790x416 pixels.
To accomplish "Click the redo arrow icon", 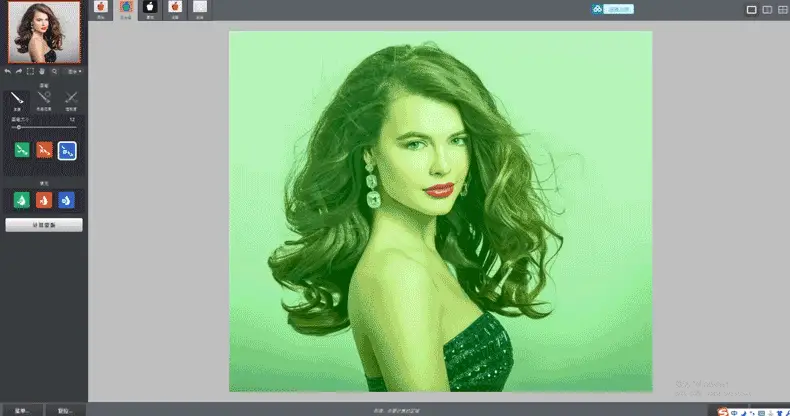I will pos(19,72).
